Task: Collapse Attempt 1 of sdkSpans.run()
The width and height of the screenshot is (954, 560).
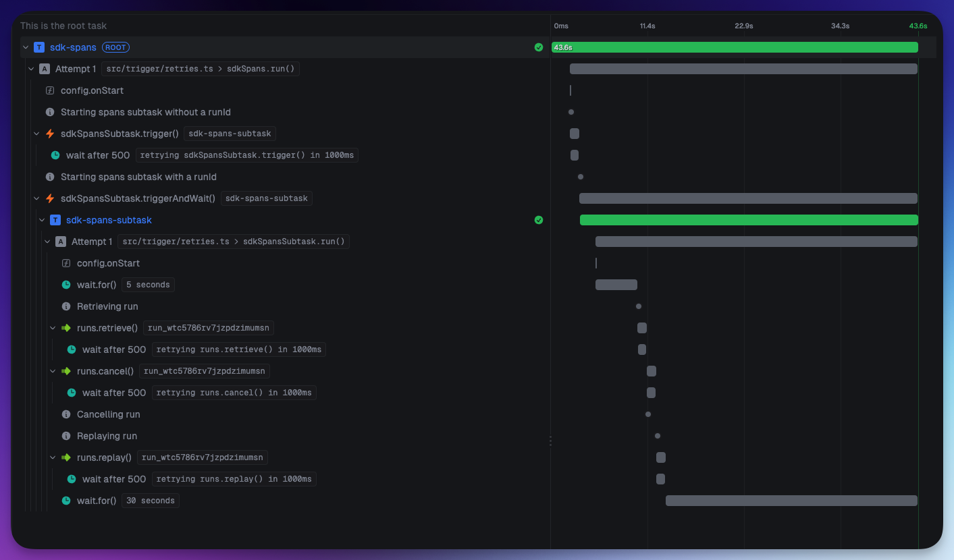Action: pos(31,69)
